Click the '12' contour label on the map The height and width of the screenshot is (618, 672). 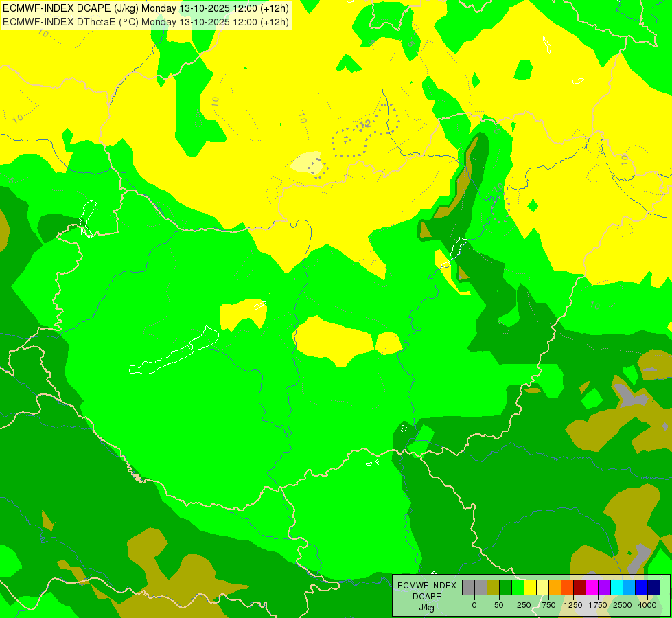[365, 125]
